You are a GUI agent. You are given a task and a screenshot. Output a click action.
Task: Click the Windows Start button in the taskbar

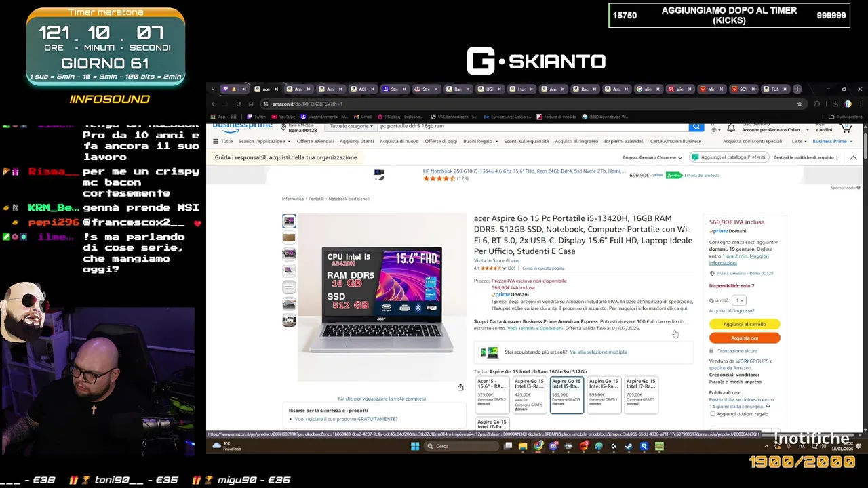[415, 446]
